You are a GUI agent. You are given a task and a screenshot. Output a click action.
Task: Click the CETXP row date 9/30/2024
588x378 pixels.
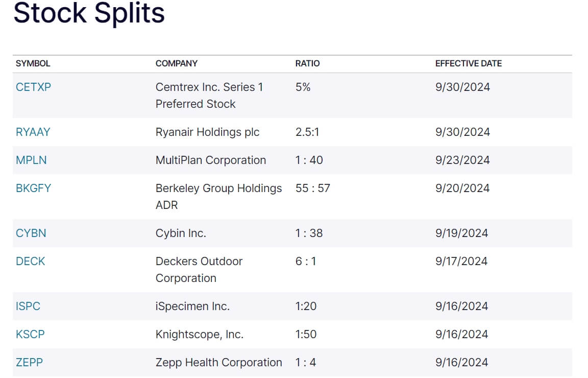pyautogui.click(x=462, y=87)
